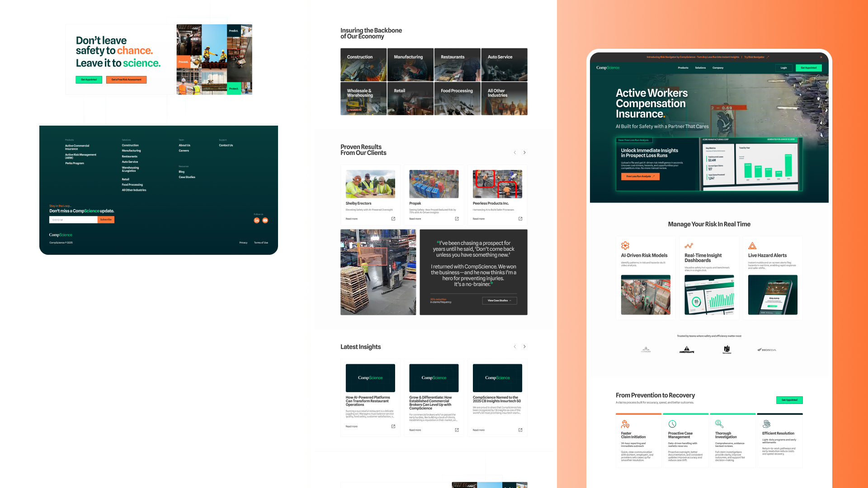Click the gear-heart icon above AI-Driven Risk Models

625,245
